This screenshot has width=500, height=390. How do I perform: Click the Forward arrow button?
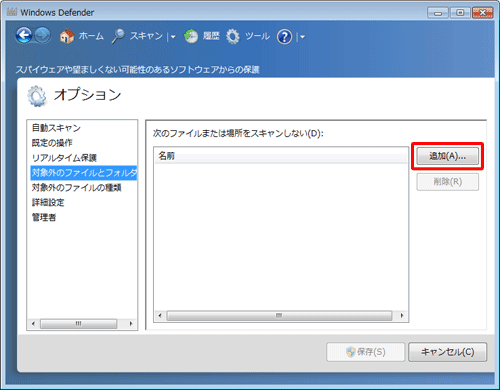(x=42, y=35)
